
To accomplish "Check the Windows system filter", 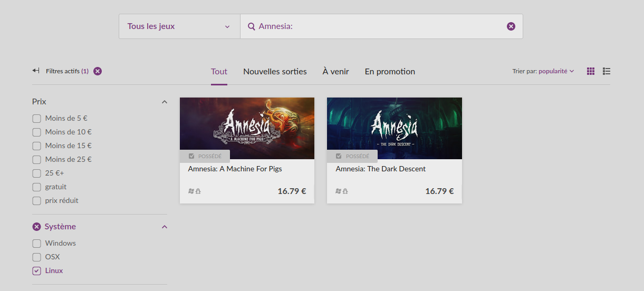I will pyautogui.click(x=36, y=244).
